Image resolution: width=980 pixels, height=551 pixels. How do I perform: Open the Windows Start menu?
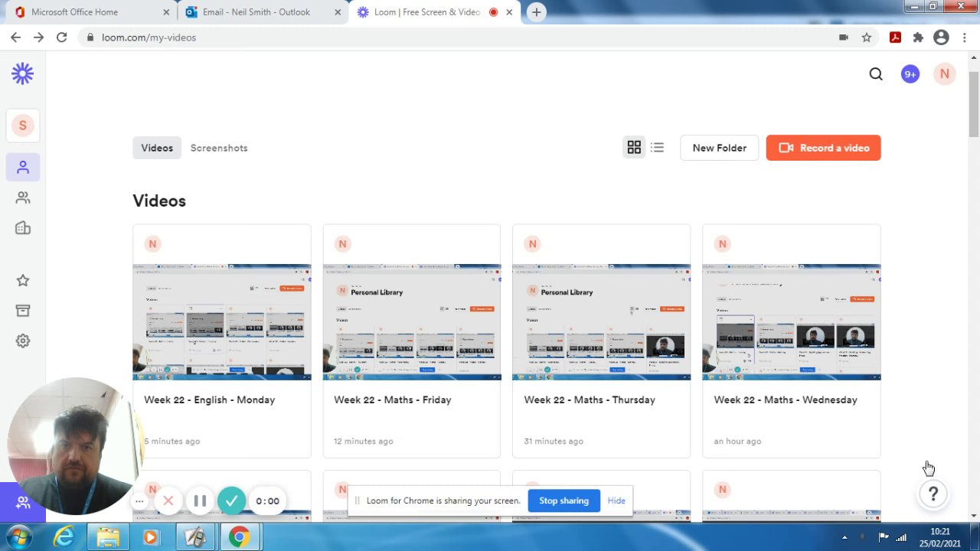point(18,537)
